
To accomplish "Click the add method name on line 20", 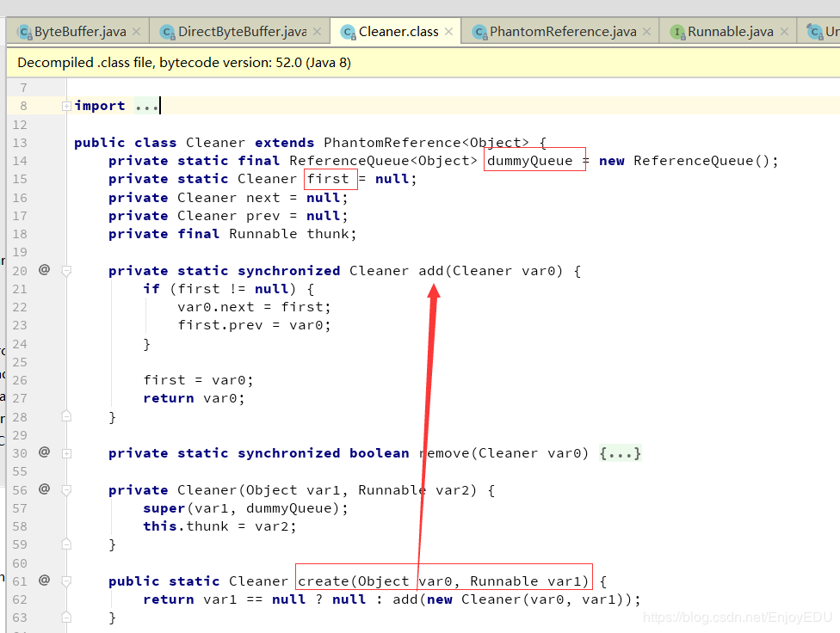I will tap(431, 270).
